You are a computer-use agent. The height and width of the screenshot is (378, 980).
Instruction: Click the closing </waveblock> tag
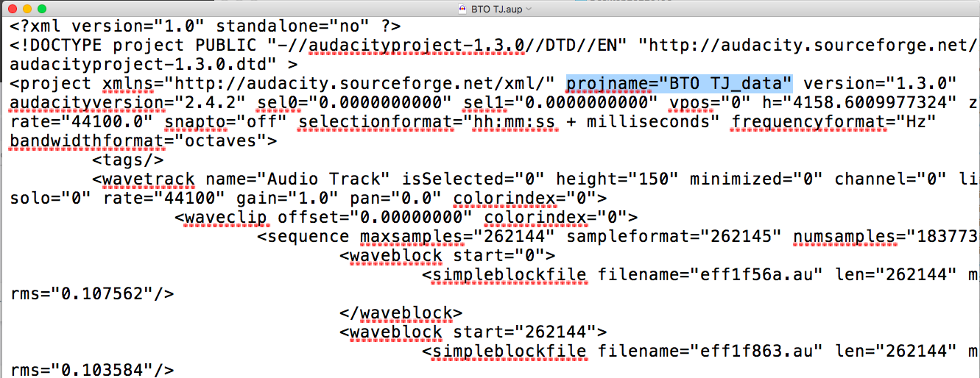pyautogui.click(x=401, y=313)
